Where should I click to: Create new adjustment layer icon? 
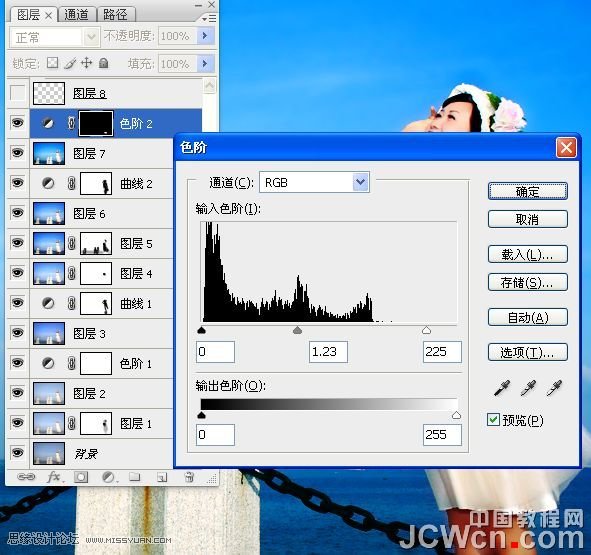tap(109, 477)
